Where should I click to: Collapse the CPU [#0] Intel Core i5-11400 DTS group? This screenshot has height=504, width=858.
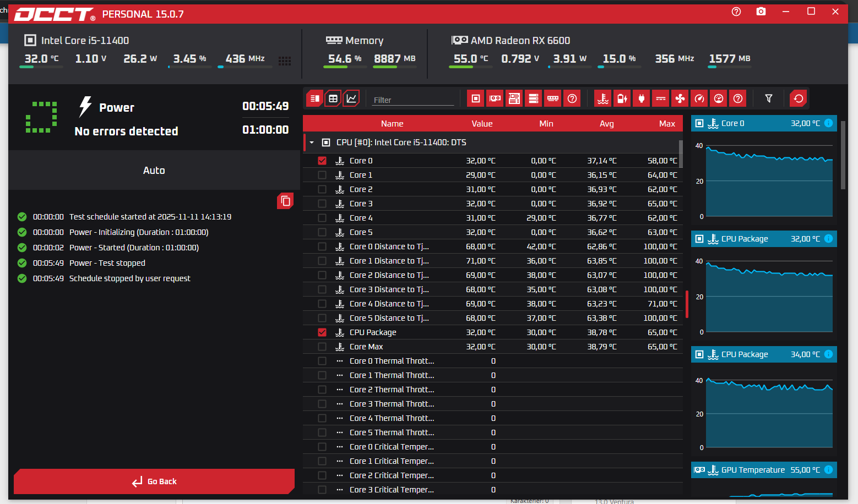point(312,143)
